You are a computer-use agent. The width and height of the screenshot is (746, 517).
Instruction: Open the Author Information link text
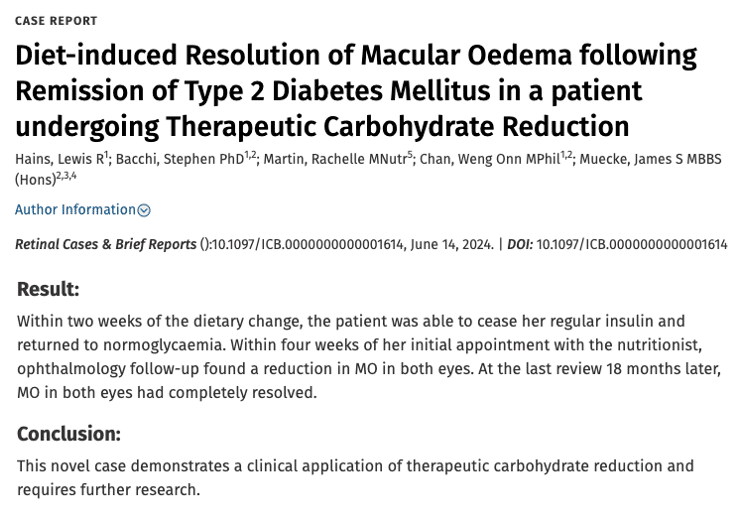75,210
